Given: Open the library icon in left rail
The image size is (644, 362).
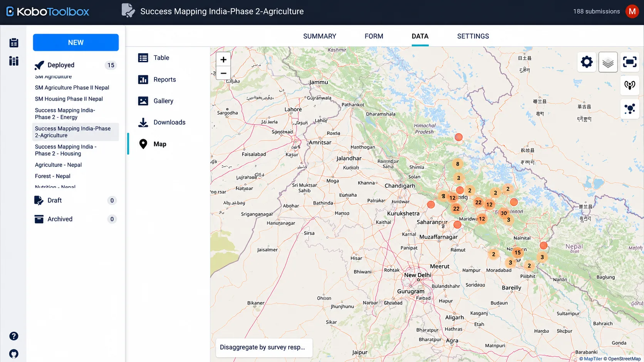Looking at the screenshot, I should (14, 61).
